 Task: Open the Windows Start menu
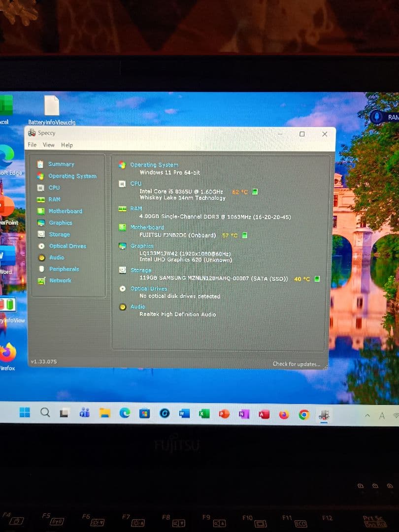(x=25, y=413)
